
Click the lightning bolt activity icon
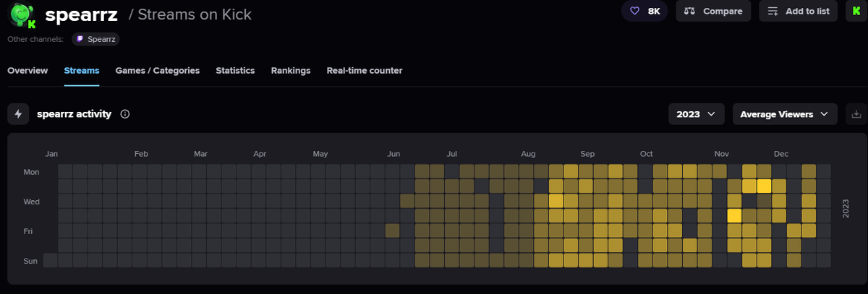[18, 114]
